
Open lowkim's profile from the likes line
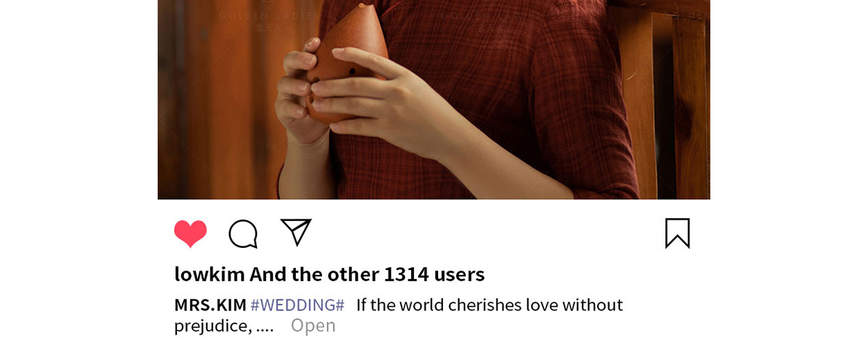pyautogui.click(x=210, y=274)
